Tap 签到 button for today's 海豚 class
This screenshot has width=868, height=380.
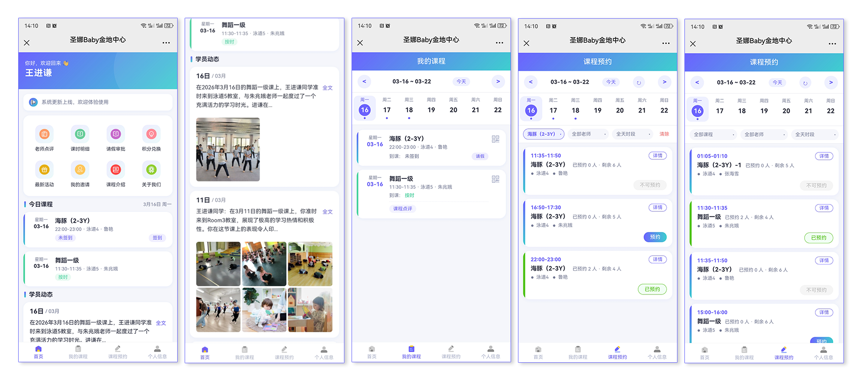[x=157, y=238]
